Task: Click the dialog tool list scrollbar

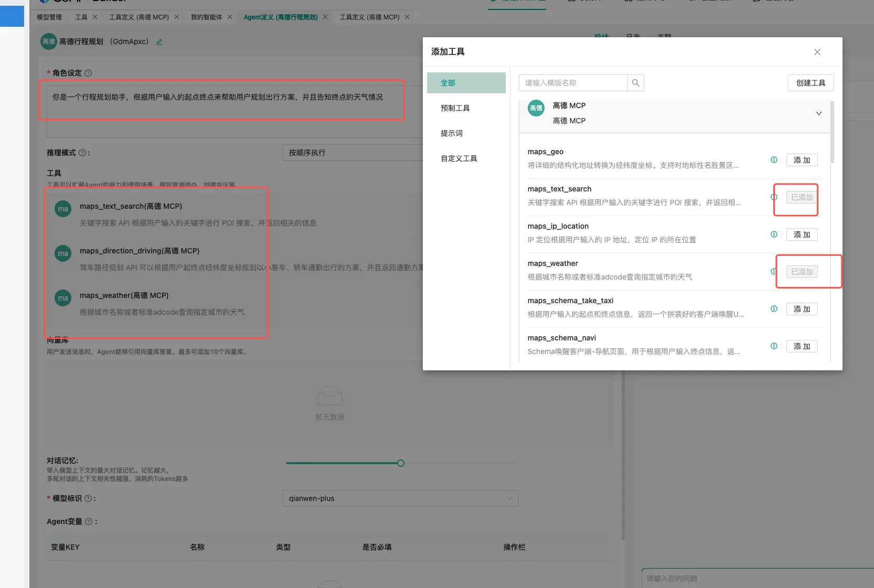Action: click(832, 132)
